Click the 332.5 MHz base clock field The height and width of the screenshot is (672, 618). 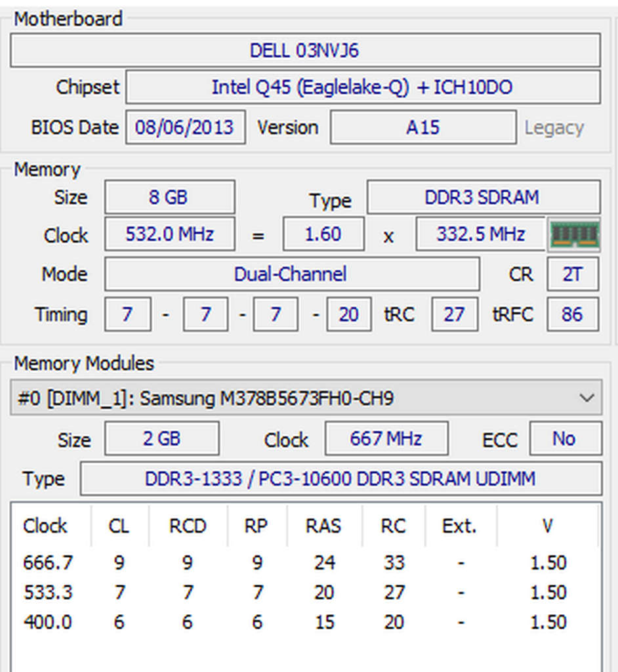pyautogui.click(x=480, y=234)
